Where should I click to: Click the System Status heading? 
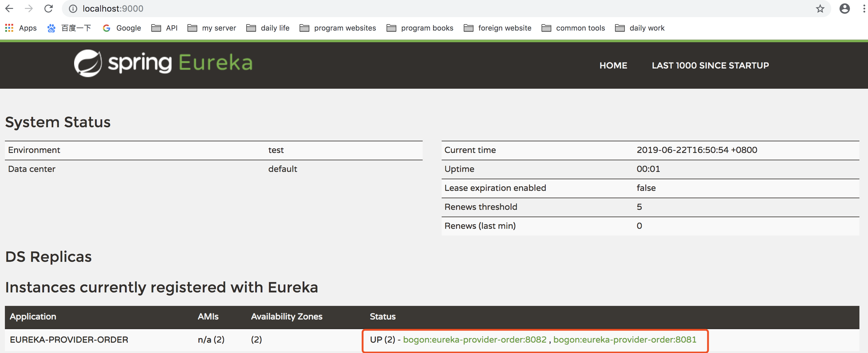(x=58, y=122)
